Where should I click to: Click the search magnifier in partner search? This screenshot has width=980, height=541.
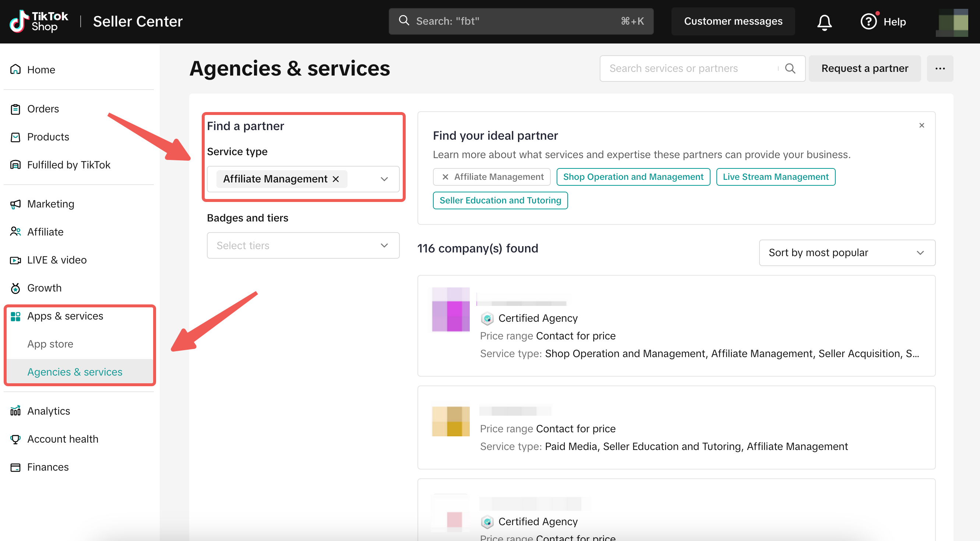click(790, 69)
